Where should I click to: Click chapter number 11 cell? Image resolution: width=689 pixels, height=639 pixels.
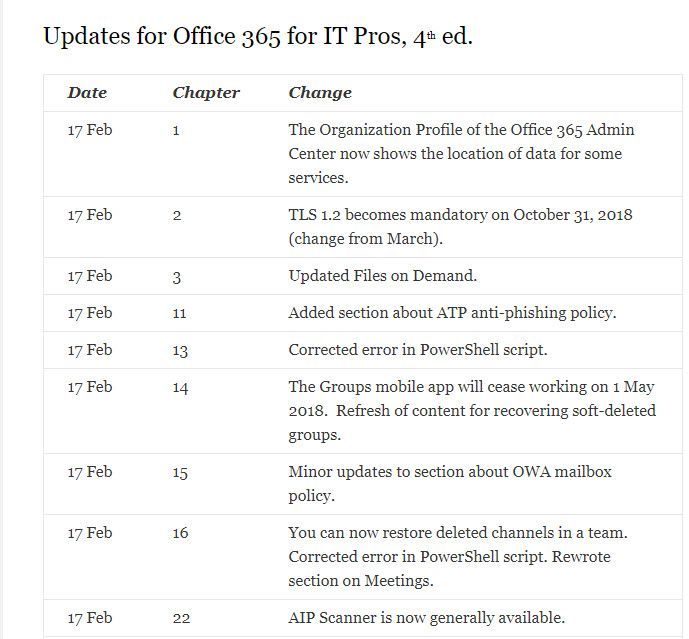pyautogui.click(x=179, y=313)
